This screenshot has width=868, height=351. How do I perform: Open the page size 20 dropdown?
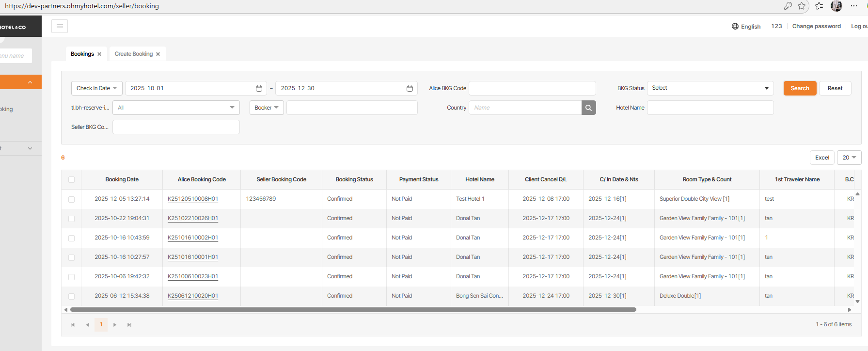pyautogui.click(x=849, y=158)
